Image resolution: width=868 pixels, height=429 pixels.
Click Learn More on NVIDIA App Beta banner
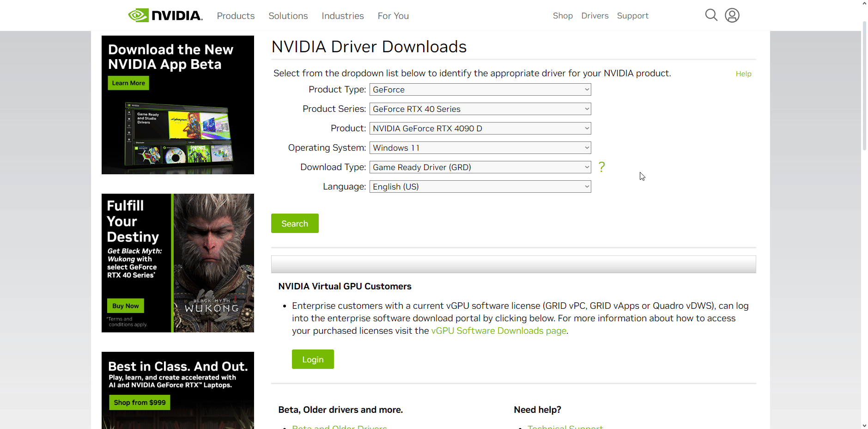pyautogui.click(x=128, y=83)
